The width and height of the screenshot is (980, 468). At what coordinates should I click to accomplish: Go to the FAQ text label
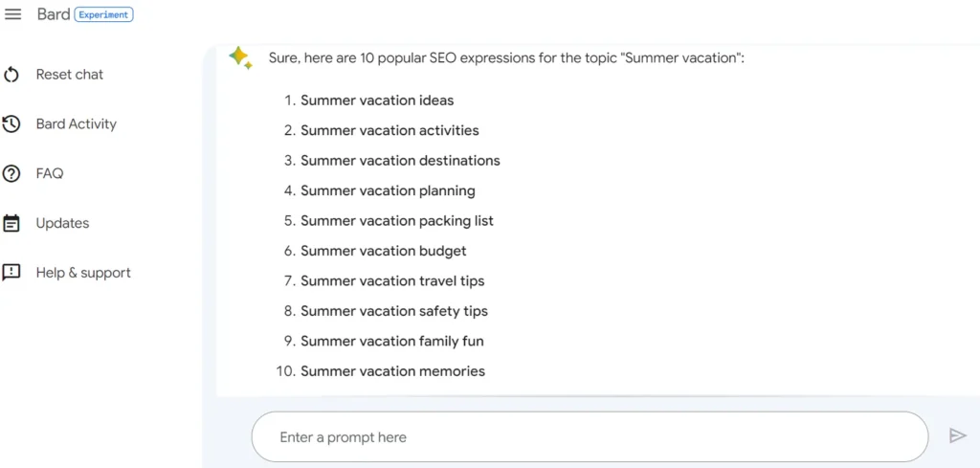50,174
